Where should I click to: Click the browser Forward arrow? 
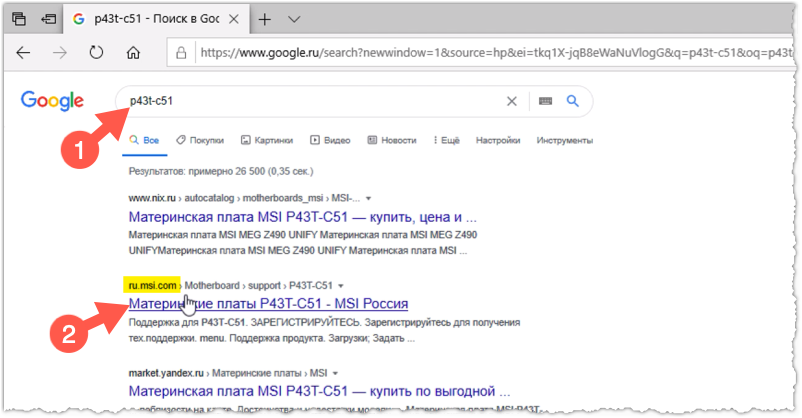[60, 52]
